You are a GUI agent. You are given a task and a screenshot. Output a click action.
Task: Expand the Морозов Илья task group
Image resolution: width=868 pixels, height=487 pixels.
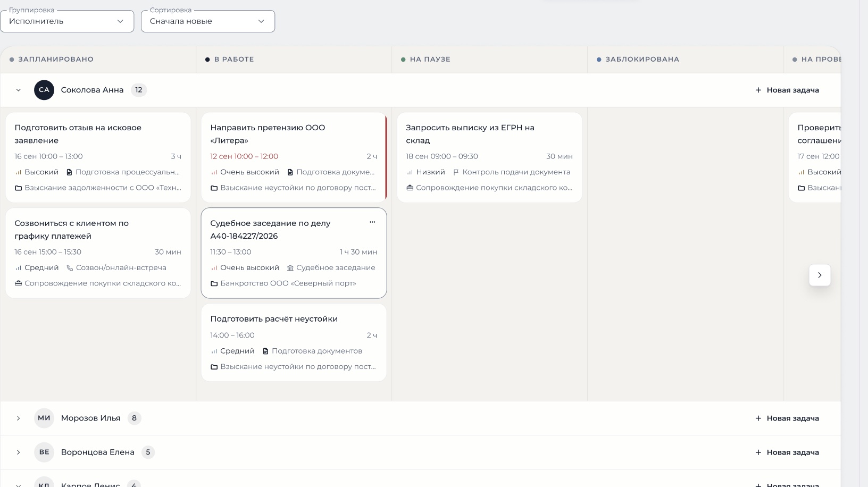pyautogui.click(x=19, y=418)
